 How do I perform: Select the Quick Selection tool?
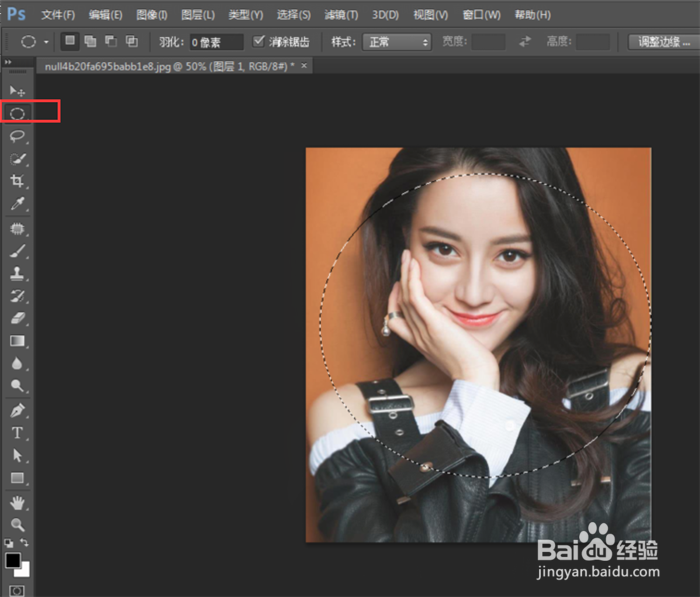coord(17,159)
